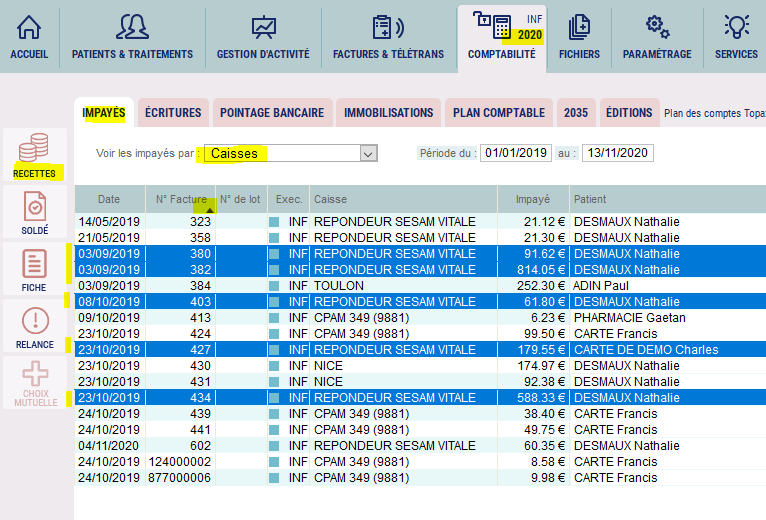Image resolution: width=766 pixels, height=520 pixels.
Task: Select date 04/11/2020 row
Action: [108, 446]
